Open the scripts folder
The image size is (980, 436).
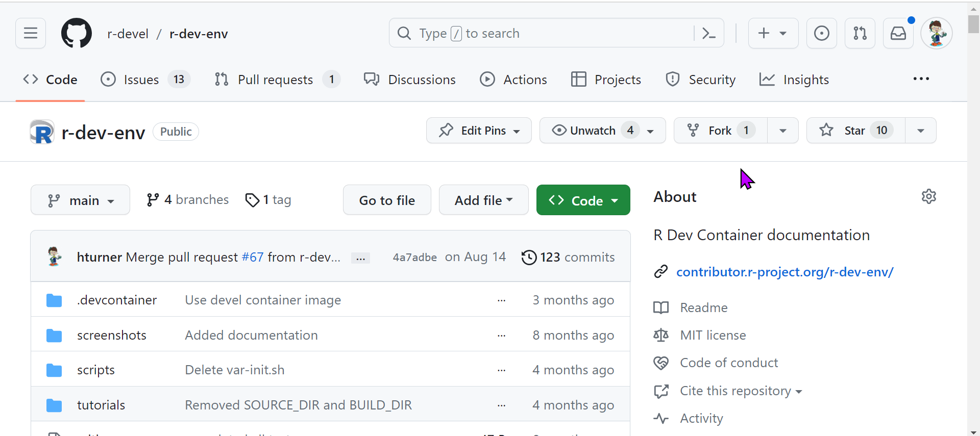tap(96, 370)
